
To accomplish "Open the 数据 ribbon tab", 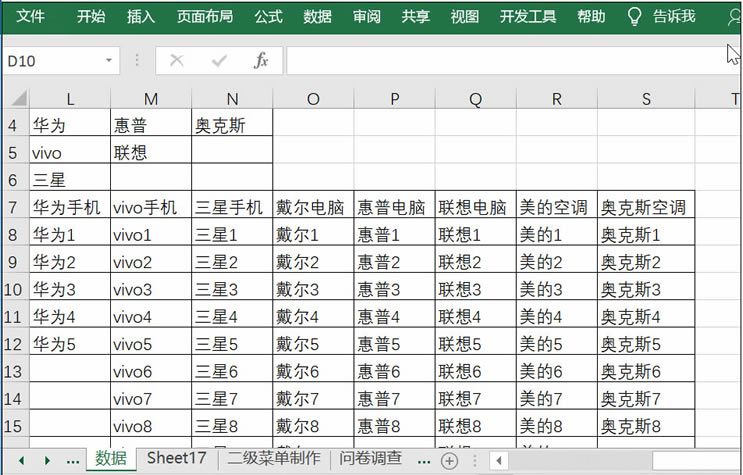I will pyautogui.click(x=317, y=17).
